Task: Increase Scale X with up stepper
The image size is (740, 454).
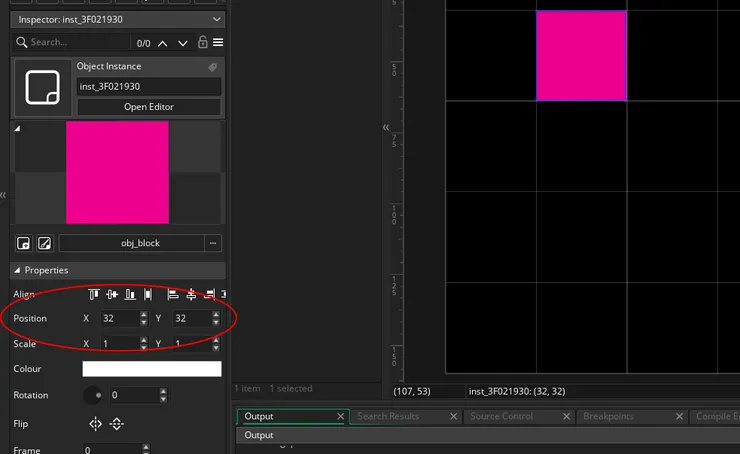Action: tap(144, 340)
